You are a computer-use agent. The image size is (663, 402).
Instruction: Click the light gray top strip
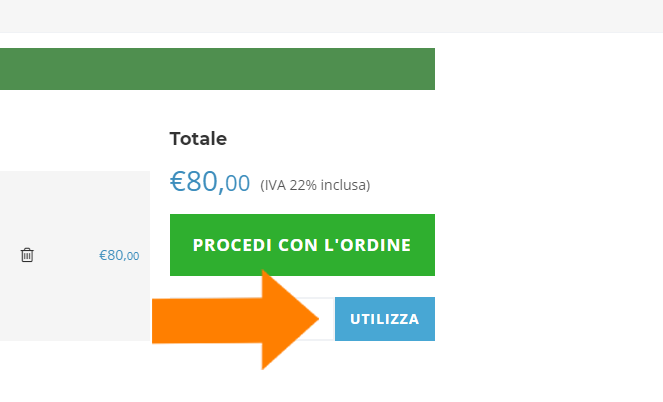pyautogui.click(x=331, y=16)
